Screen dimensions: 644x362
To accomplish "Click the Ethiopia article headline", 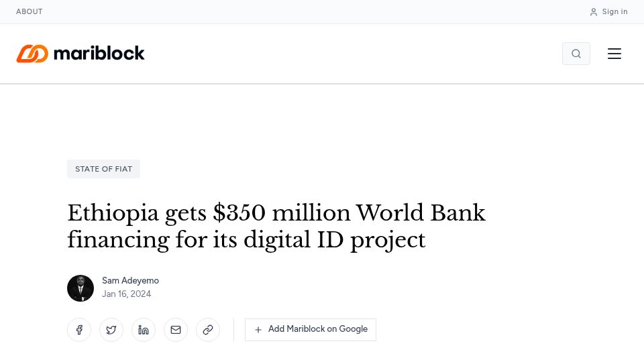I will [x=276, y=226].
